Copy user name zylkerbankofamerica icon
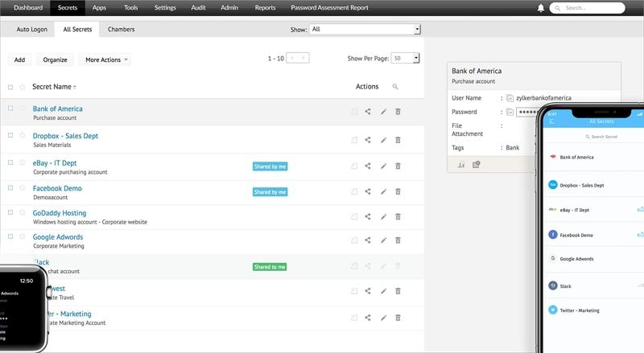This screenshot has width=644, height=353. [x=510, y=97]
